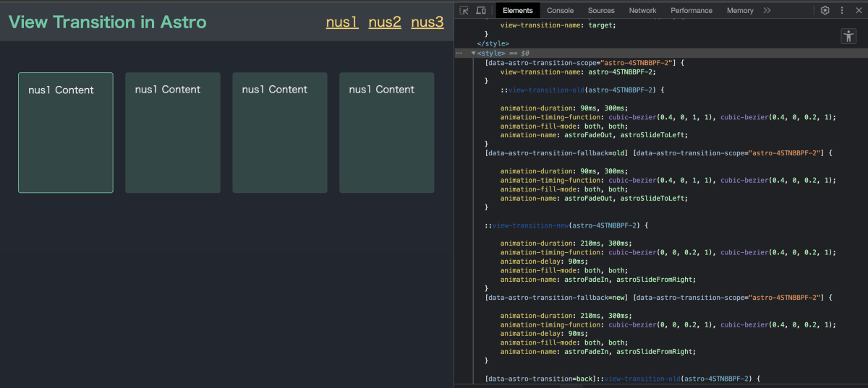The height and width of the screenshot is (388, 868).
Task: Select the second nus1 Content card
Action: pyautogui.click(x=173, y=133)
